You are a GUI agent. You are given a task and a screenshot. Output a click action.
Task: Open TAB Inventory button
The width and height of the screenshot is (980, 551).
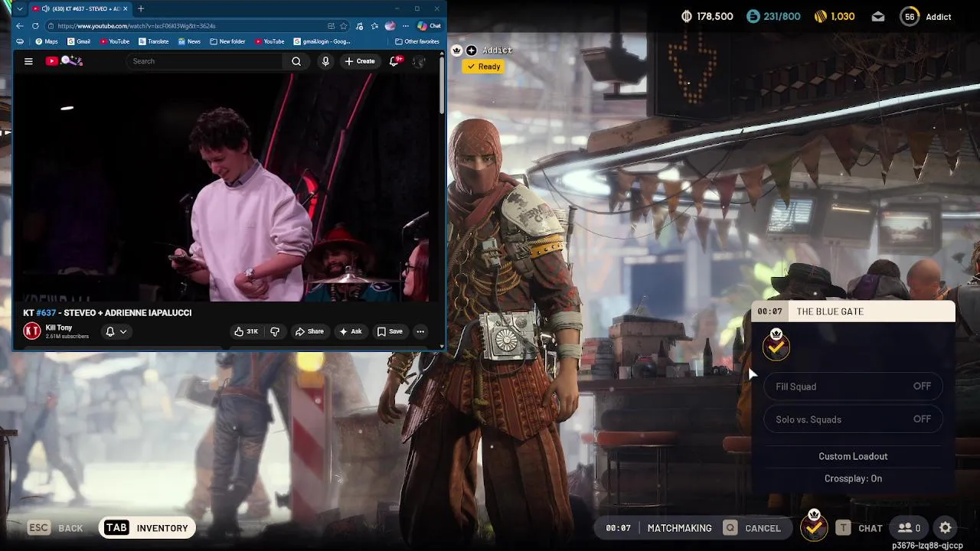pyautogui.click(x=146, y=528)
